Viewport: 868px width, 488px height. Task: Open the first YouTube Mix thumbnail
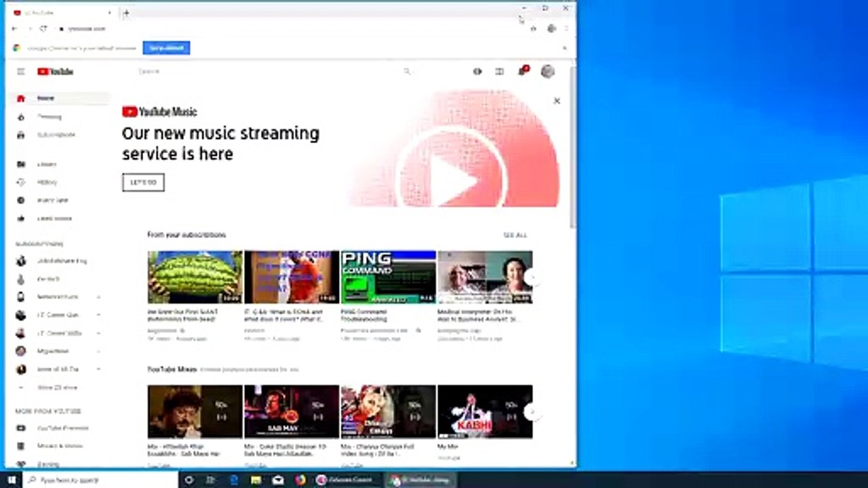195,411
